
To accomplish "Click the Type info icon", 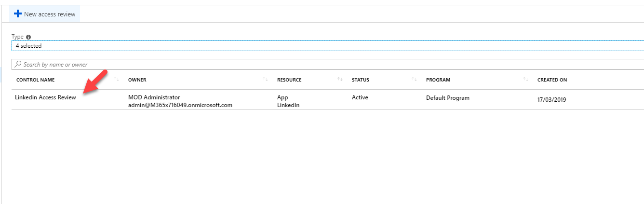I will pyautogui.click(x=28, y=37).
